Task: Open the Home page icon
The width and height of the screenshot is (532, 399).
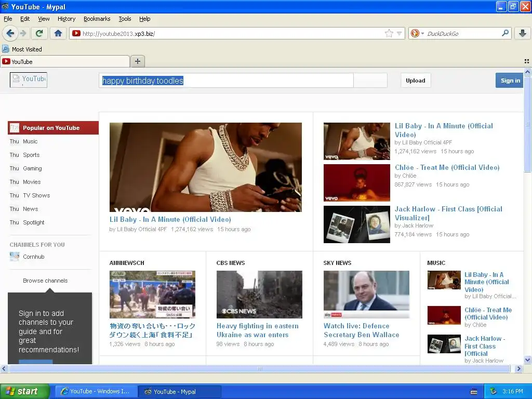Action: [x=58, y=33]
